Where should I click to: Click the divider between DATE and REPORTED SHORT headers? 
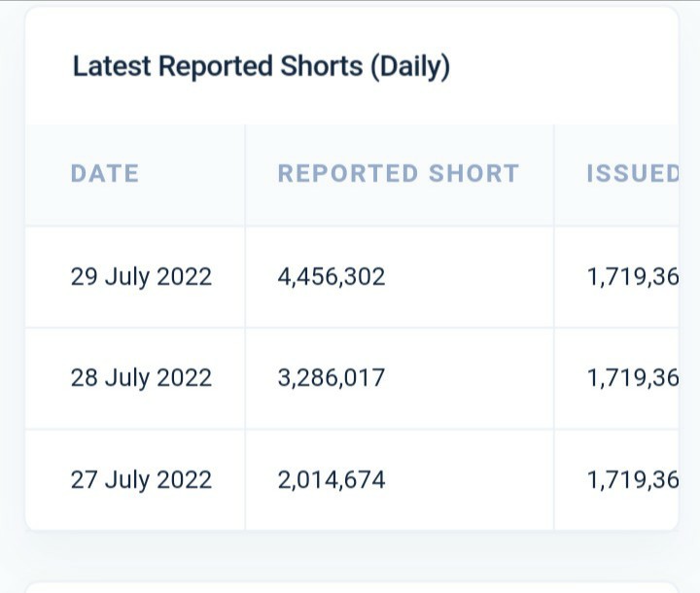pos(245,174)
